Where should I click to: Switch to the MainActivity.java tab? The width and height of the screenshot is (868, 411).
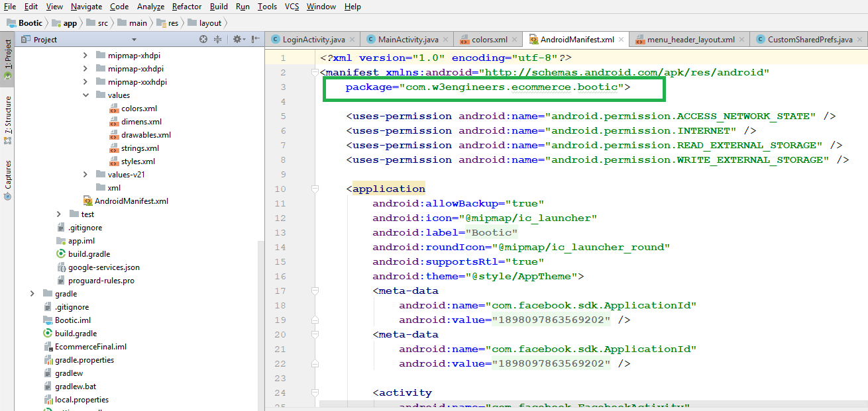[x=407, y=40]
